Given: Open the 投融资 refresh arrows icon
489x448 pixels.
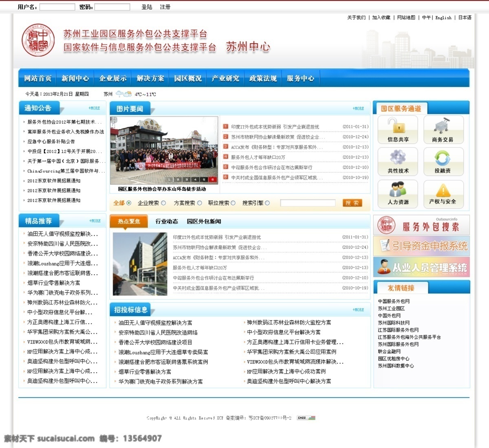Looking at the screenshot, I should 443,161.
